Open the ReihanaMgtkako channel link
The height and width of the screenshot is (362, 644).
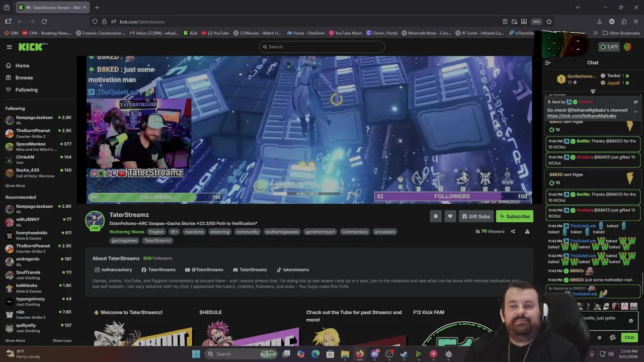582,116
